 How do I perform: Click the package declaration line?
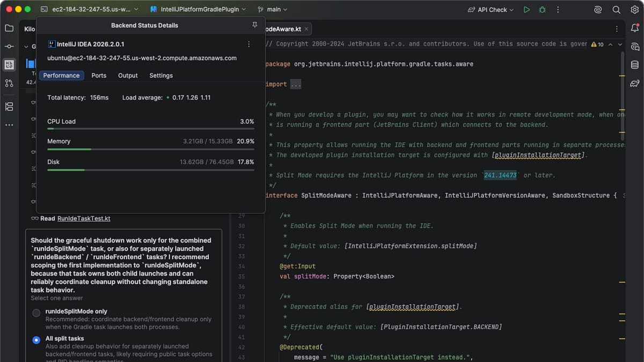(369, 64)
